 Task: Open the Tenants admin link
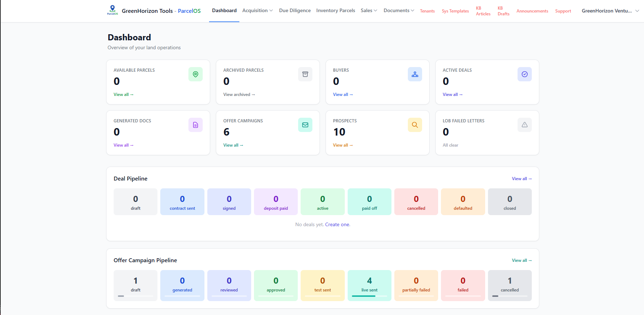427,11
